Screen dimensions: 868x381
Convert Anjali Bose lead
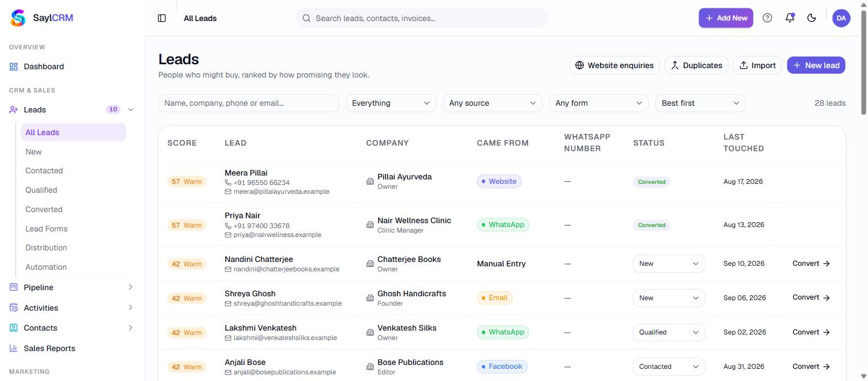coord(811,367)
